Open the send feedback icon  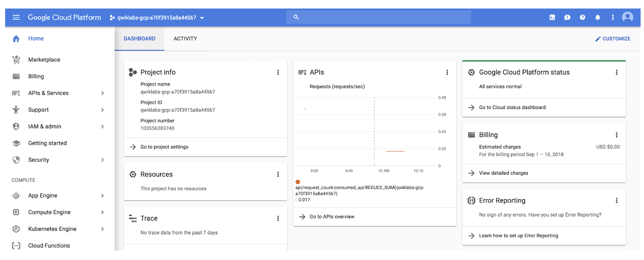[x=567, y=17]
